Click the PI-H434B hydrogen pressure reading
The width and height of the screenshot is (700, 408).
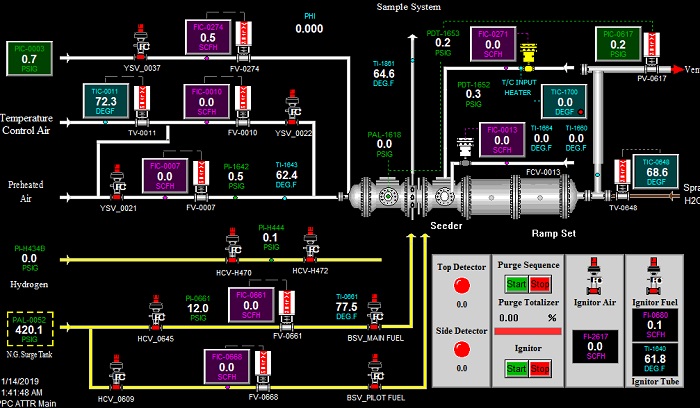(29, 258)
